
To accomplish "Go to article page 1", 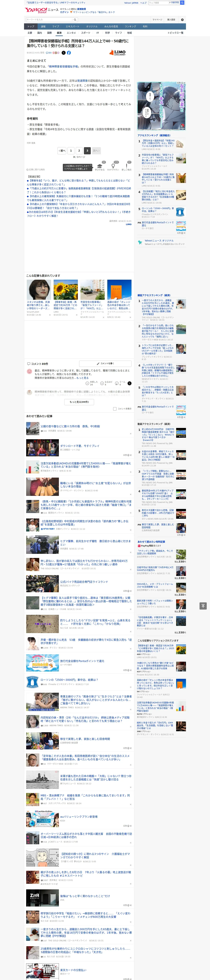I will [x=71, y=151].
